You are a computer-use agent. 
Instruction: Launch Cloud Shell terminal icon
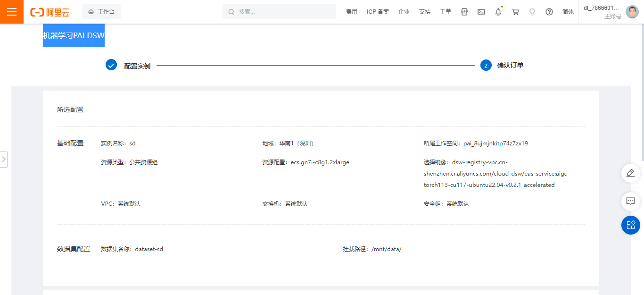coord(481,12)
